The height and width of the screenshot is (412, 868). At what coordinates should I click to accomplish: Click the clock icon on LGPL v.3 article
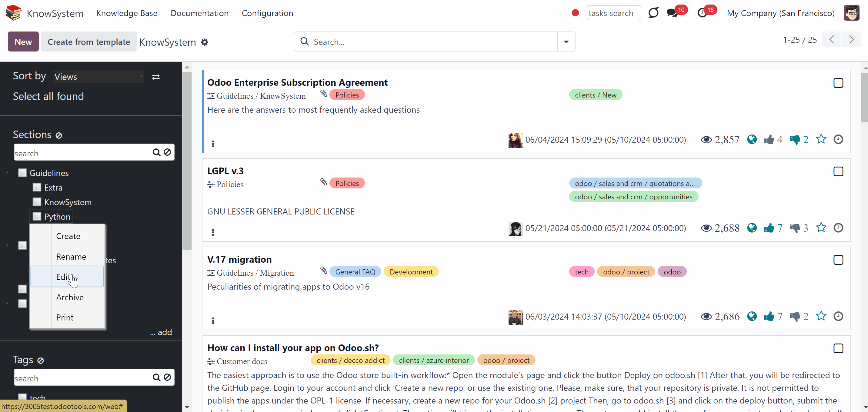(x=838, y=228)
